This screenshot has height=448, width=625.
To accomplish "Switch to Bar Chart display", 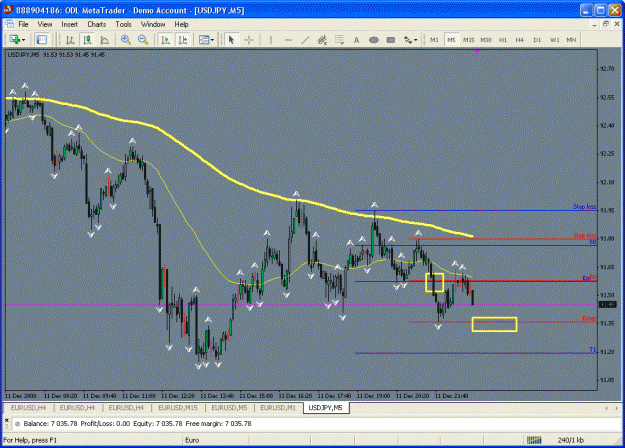I will click(x=70, y=39).
